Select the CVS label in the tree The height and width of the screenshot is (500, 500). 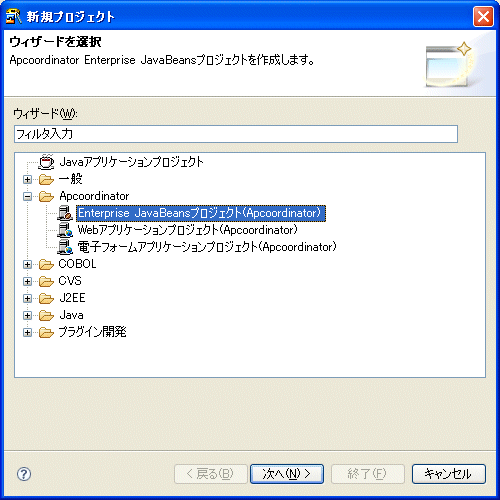pyautogui.click(x=70, y=281)
